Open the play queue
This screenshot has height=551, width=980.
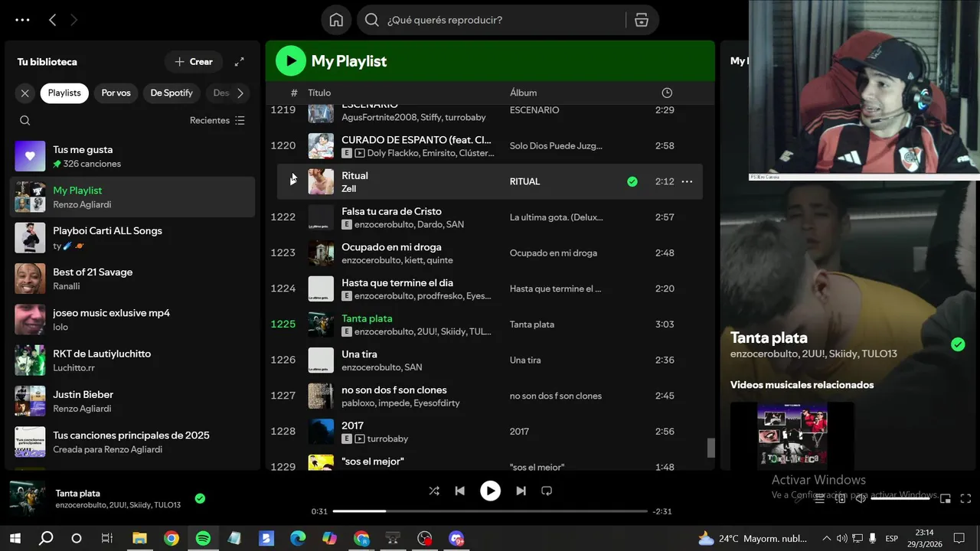pyautogui.click(x=819, y=498)
